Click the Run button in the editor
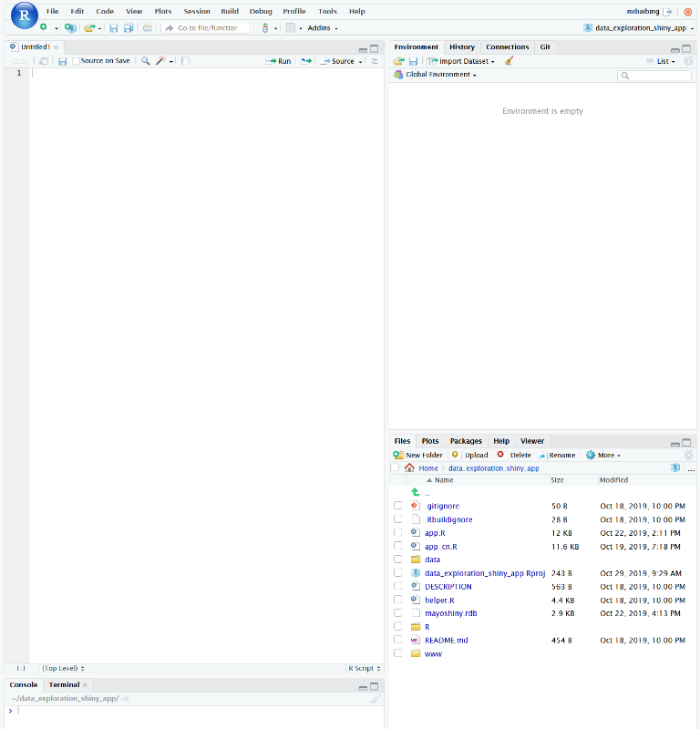 click(279, 61)
